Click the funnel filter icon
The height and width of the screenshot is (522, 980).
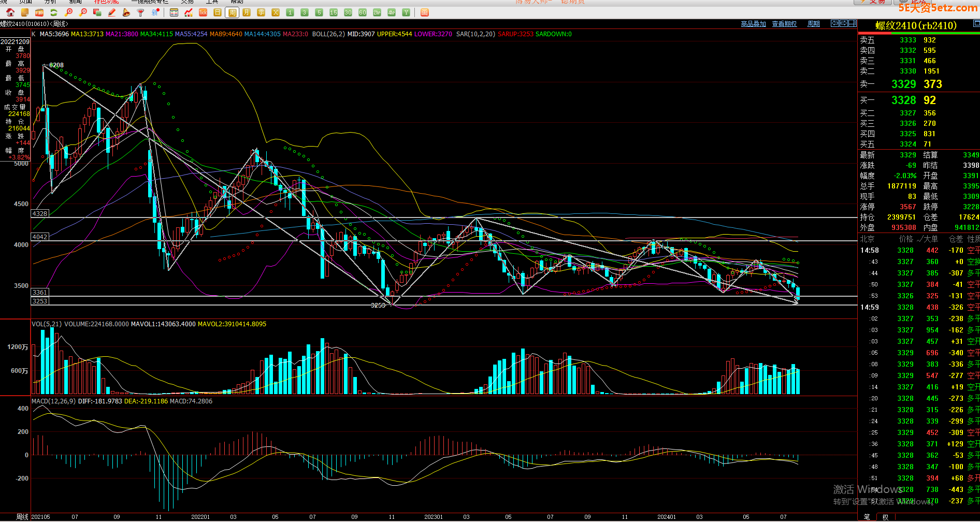[x=140, y=12]
